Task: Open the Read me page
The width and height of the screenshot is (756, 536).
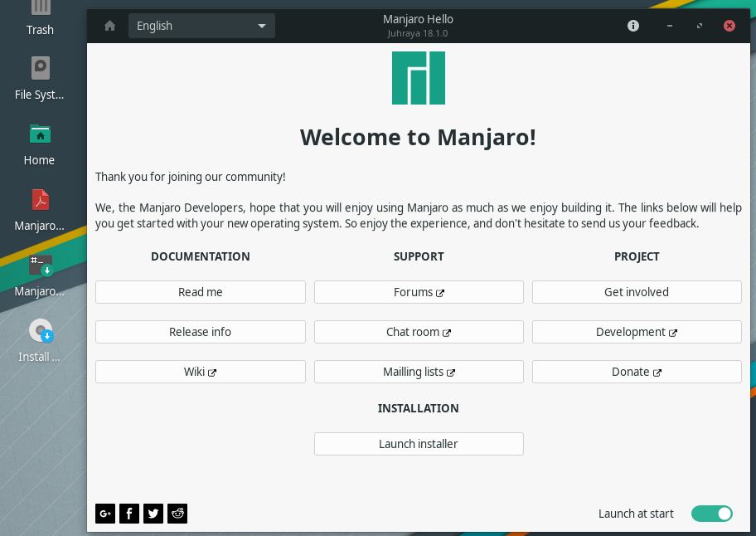Action: (201, 292)
